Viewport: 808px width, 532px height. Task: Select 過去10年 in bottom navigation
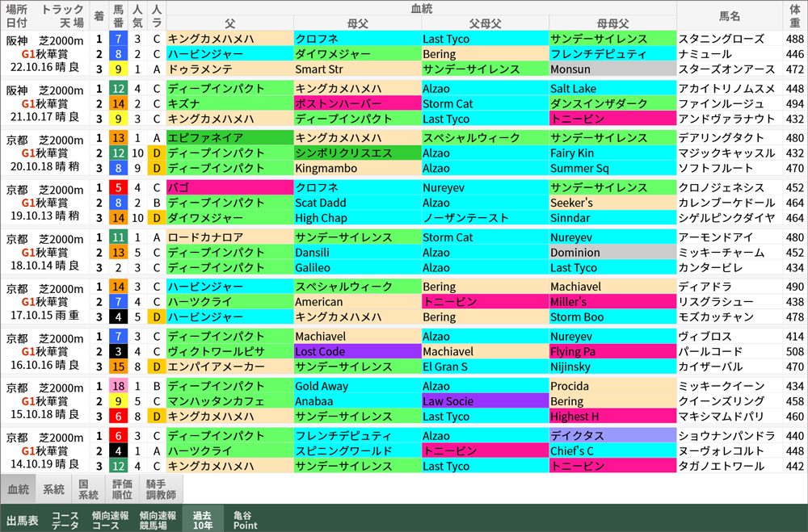pos(203,520)
